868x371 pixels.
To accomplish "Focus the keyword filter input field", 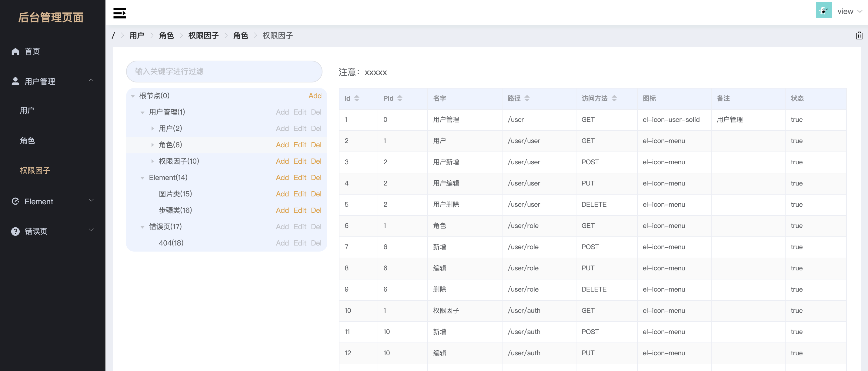I will (x=224, y=71).
